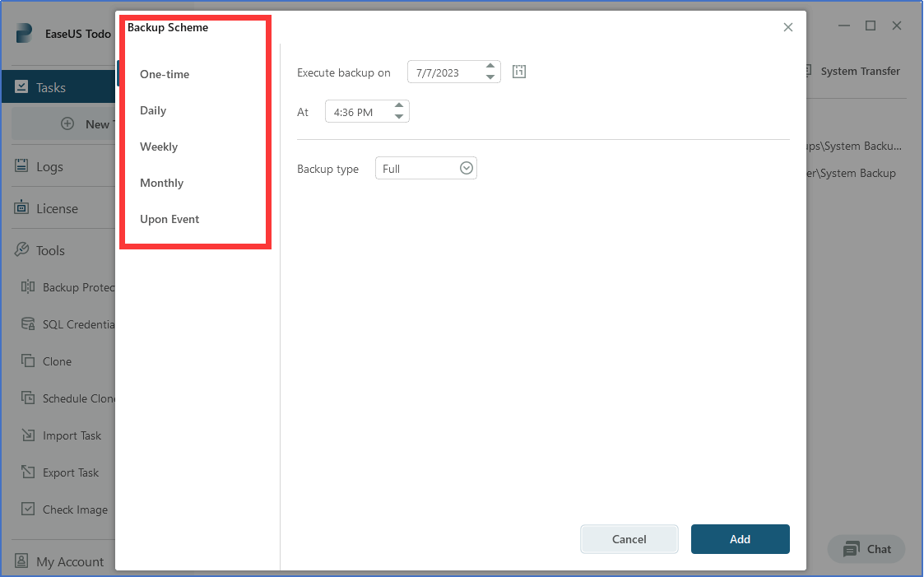Open My Account in the sidebar
Screen dimensions: 924x577
click(x=70, y=561)
